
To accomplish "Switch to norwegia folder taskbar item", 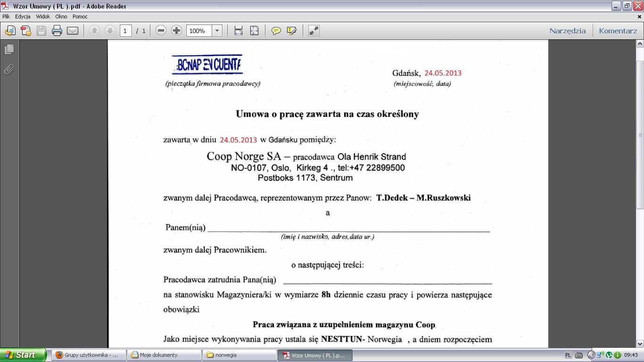I will [239, 355].
